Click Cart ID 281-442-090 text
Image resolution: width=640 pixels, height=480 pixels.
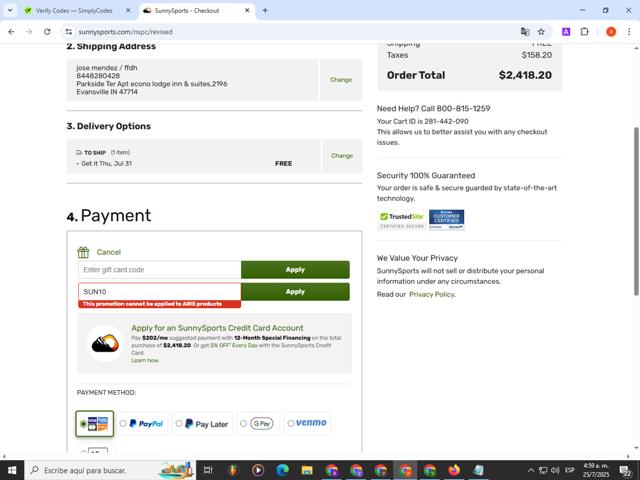(x=422, y=121)
